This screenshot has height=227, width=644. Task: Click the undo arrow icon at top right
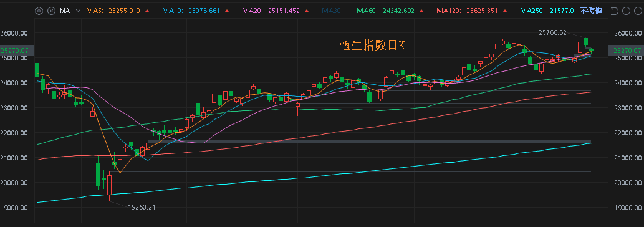coord(615,11)
